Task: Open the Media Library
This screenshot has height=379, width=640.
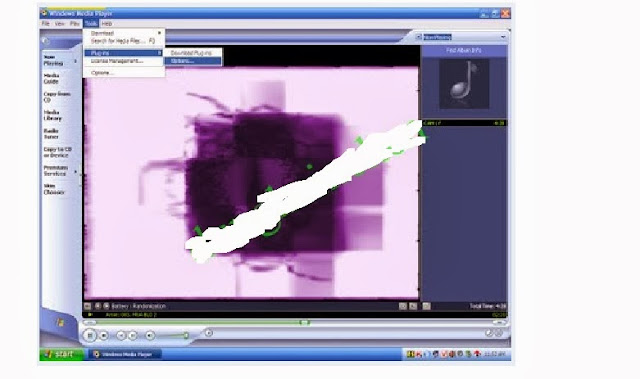Action: [53, 115]
